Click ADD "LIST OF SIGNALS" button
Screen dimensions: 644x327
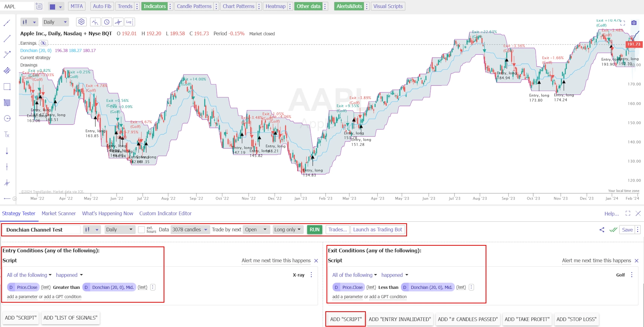coord(70,318)
